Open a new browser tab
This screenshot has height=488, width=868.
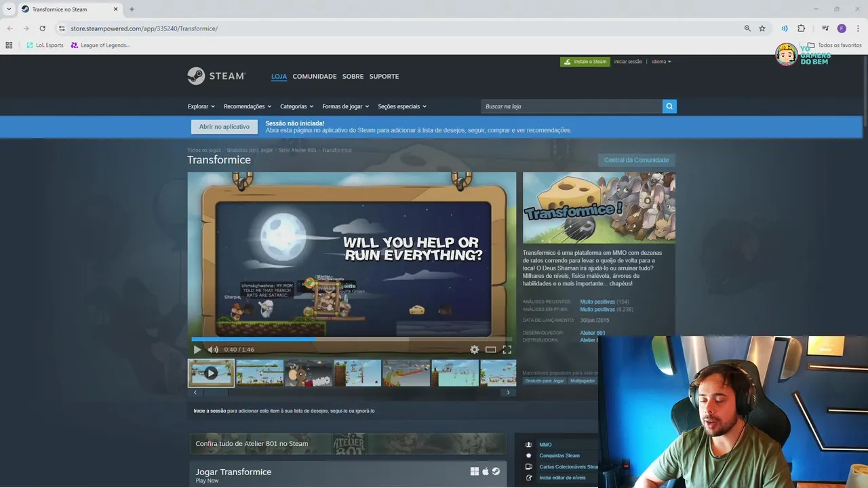[132, 9]
